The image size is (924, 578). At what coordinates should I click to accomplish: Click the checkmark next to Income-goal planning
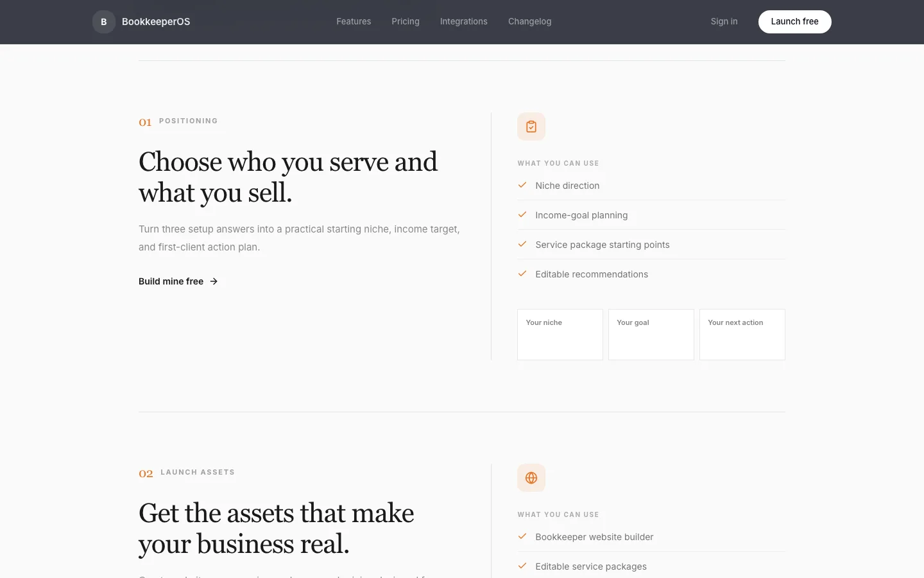[522, 215]
